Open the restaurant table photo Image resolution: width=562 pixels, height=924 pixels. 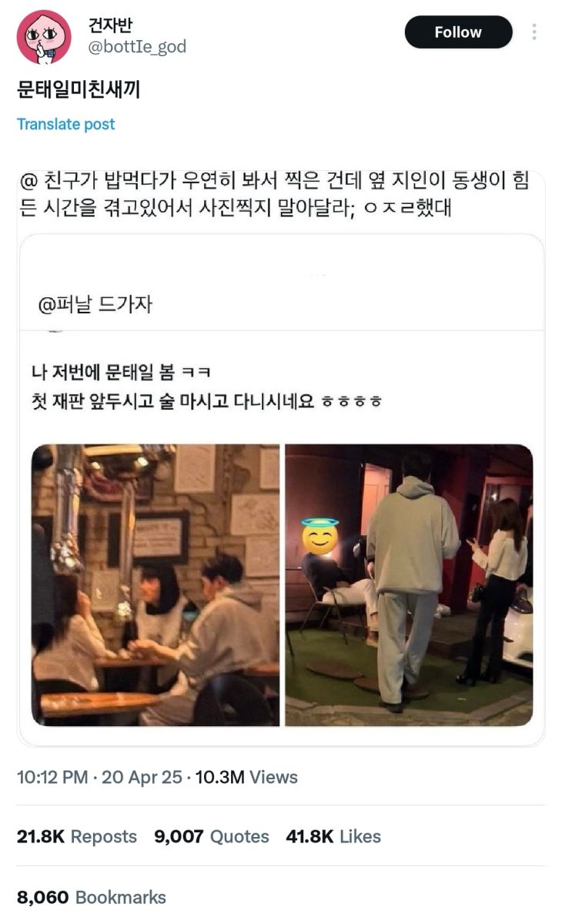pyautogui.click(x=156, y=585)
